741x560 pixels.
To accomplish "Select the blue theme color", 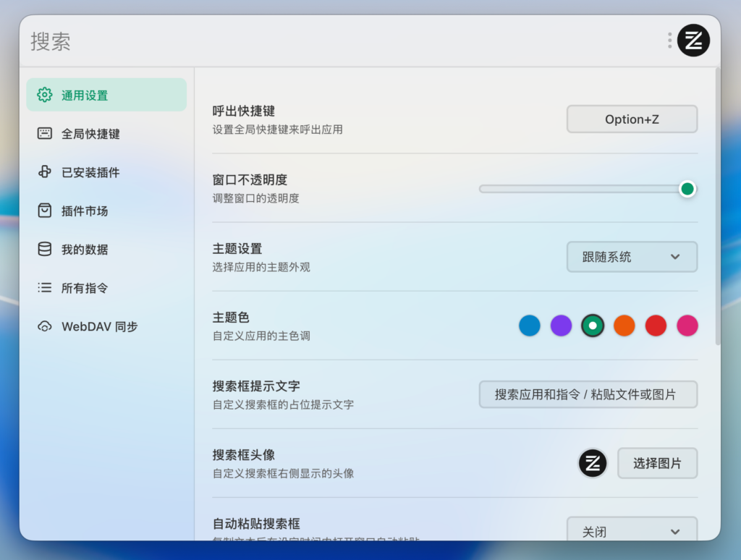I will point(529,326).
